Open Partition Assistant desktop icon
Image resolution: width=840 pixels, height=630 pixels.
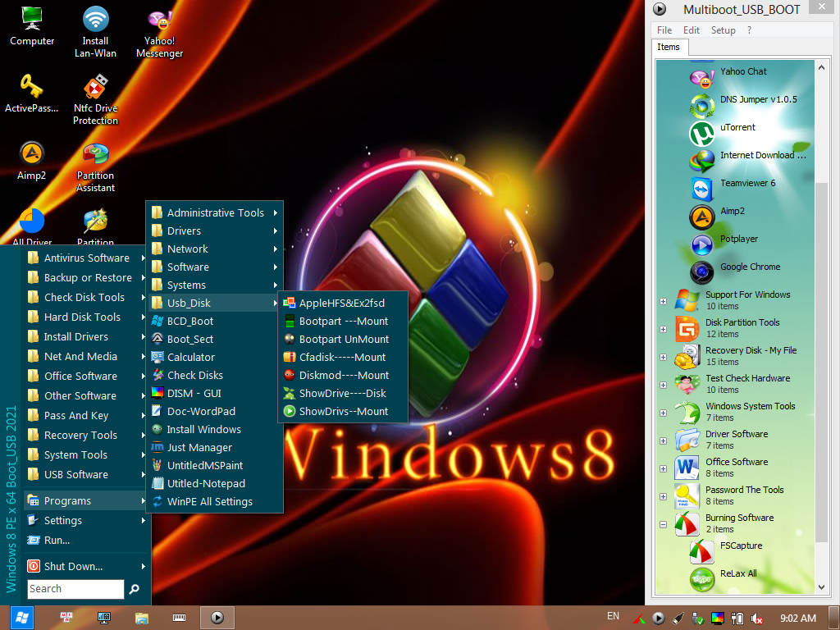95,167
